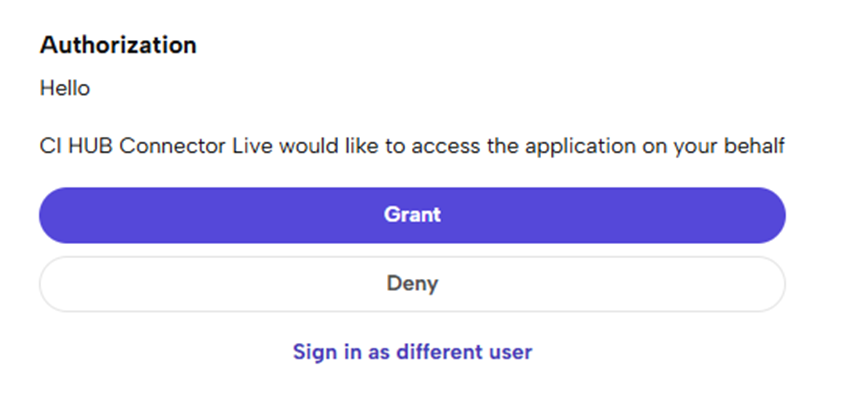The height and width of the screenshot is (409, 864).
Task: Click the Grant button
Action: 412,215
